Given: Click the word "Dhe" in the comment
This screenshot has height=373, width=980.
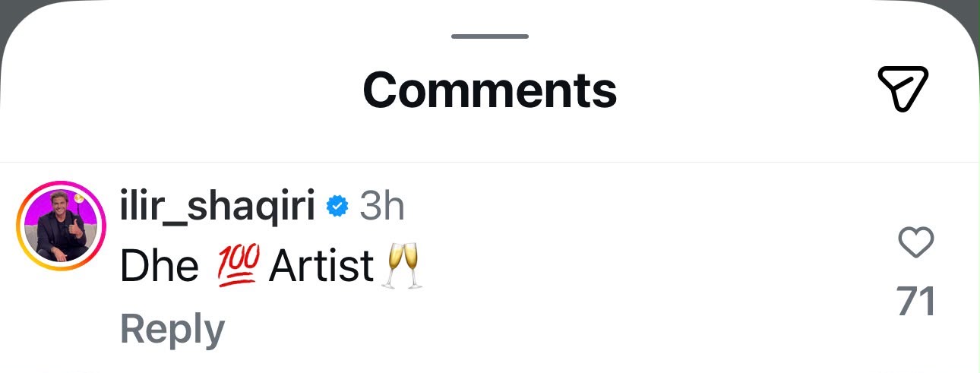Looking at the screenshot, I should pos(159,267).
